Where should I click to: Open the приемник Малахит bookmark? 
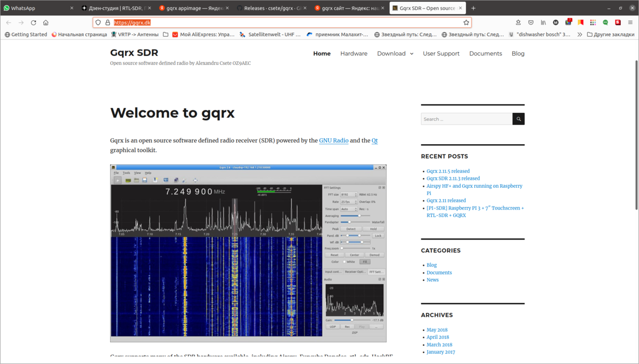click(x=337, y=34)
